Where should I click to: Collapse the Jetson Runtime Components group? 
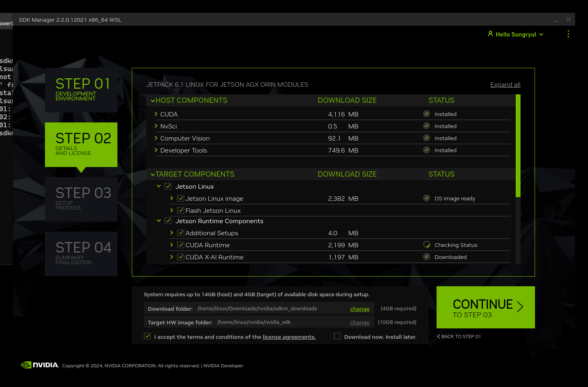159,221
